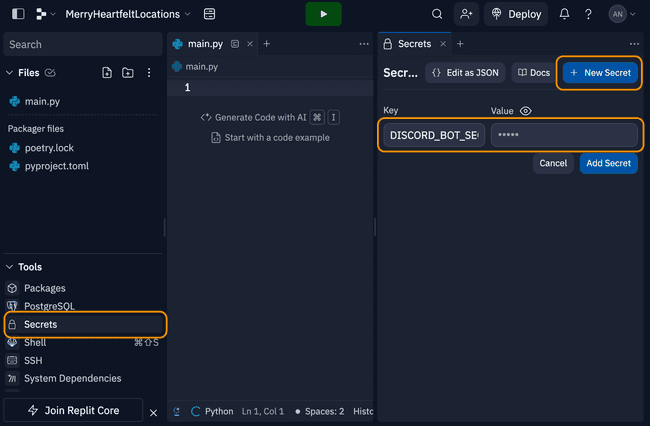Close the main.py tab

coord(250,44)
